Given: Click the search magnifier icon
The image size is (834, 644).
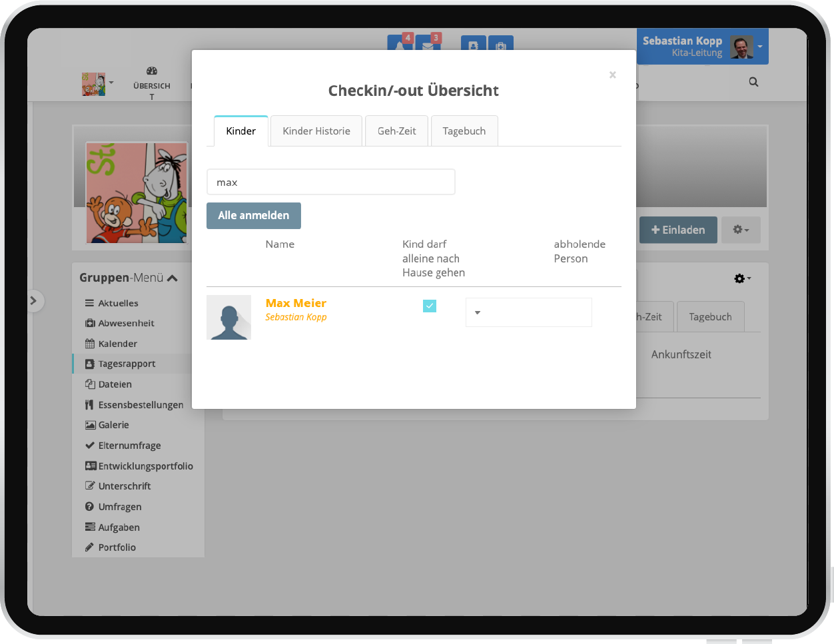Looking at the screenshot, I should [x=753, y=82].
